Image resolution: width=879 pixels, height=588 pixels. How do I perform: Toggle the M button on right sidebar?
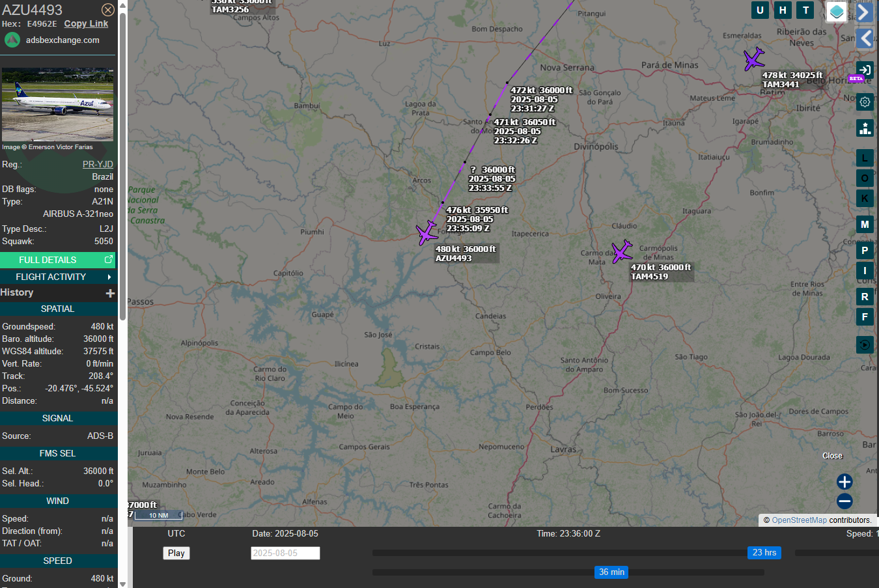[x=865, y=225]
